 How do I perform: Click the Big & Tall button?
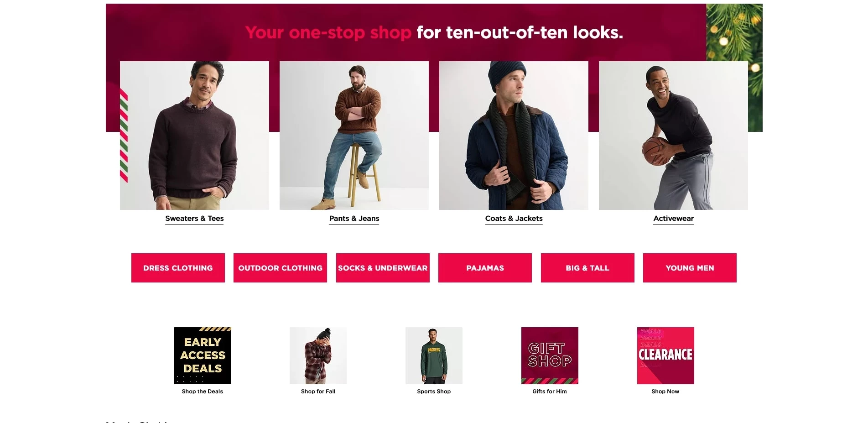tap(587, 268)
